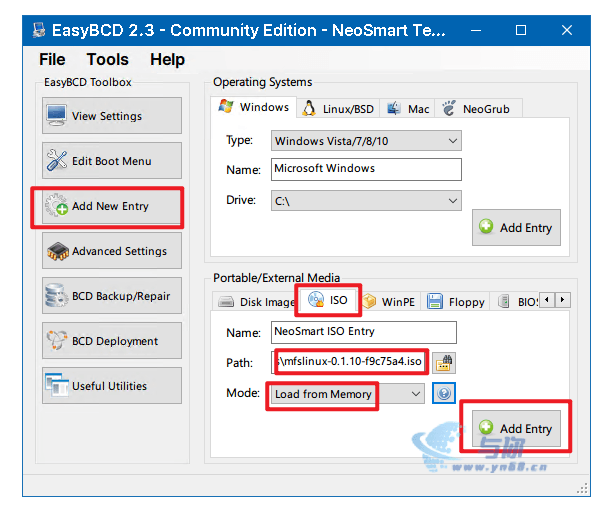Open the Tools menu
The image size is (607, 523).
107,60
